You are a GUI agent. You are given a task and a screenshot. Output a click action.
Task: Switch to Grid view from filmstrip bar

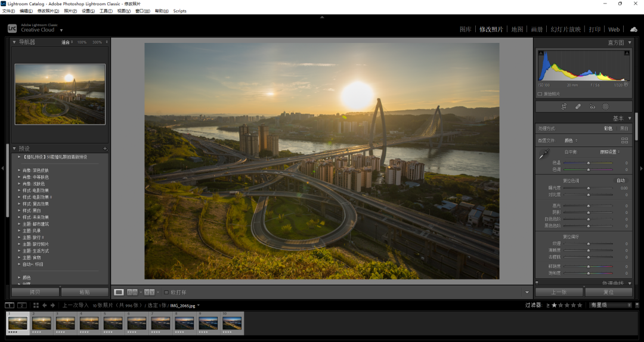pos(36,305)
